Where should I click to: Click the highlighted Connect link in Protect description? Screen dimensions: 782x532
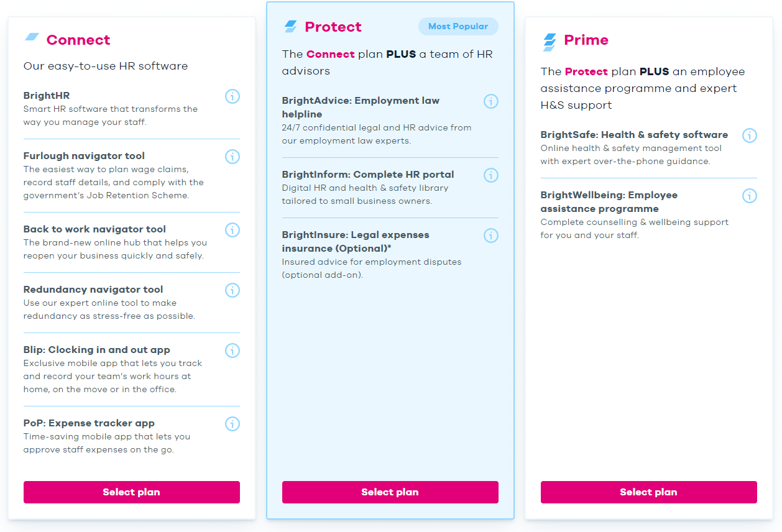click(329, 54)
